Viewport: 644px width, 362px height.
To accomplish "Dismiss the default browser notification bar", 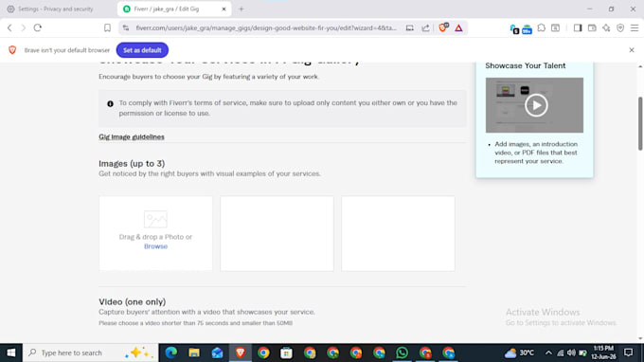I will (632, 50).
